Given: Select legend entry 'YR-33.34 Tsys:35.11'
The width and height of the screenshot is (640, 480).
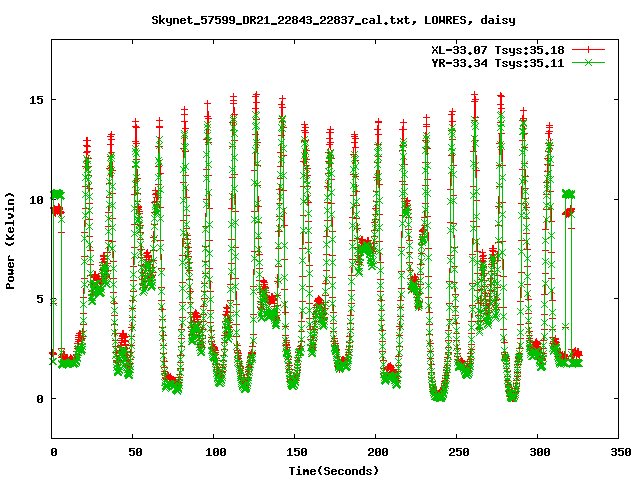Looking at the screenshot, I should point(498,63).
